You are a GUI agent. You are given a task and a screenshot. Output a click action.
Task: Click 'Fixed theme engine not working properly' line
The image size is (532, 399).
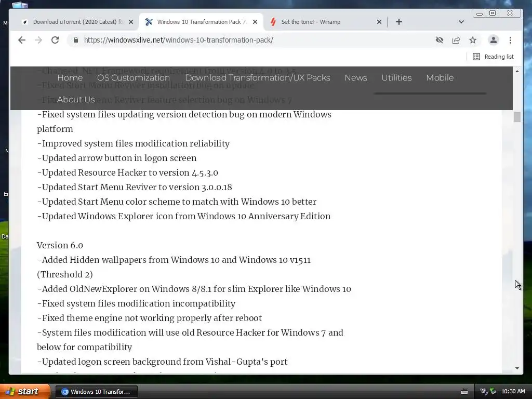pos(149,318)
